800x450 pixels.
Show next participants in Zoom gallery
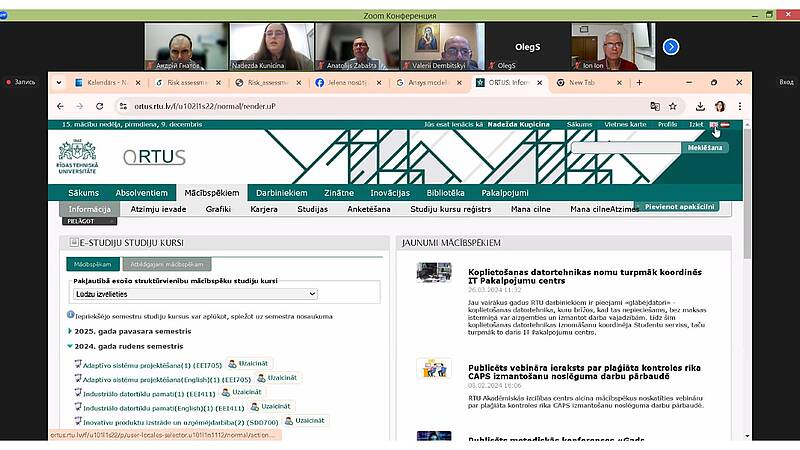click(x=671, y=47)
